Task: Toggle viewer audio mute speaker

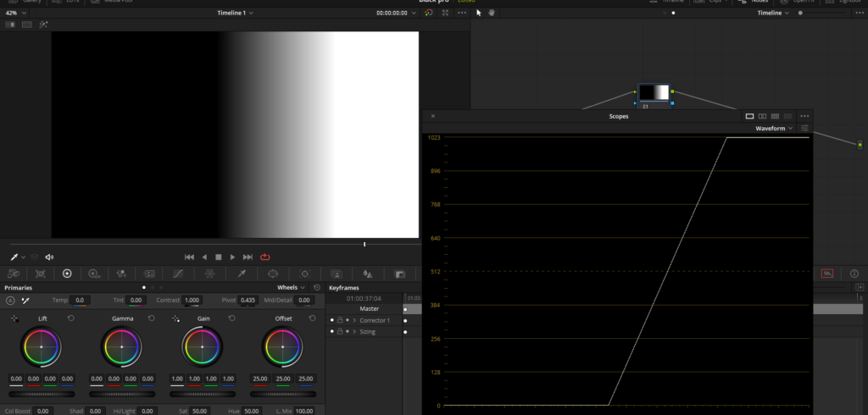Action: point(49,257)
